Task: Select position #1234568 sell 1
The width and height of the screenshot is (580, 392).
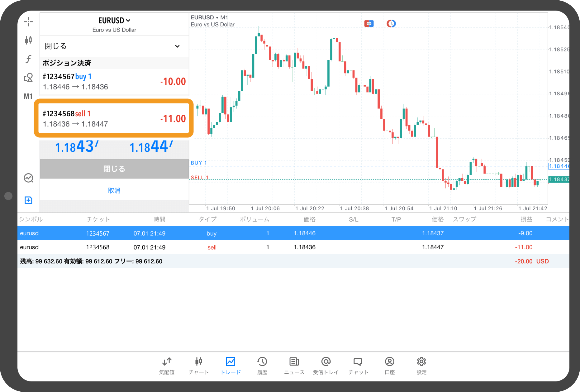Action: tap(114, 119)
